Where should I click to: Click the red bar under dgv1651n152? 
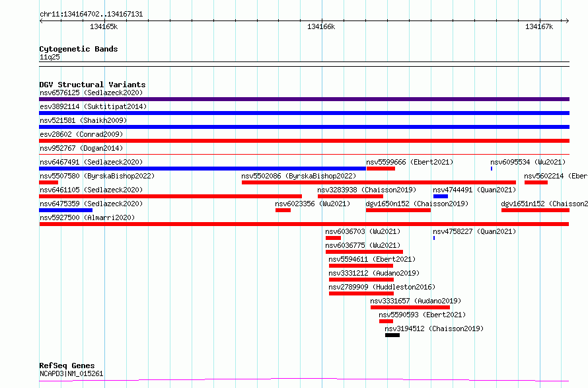pyautogui.click(x=536, y=210)
